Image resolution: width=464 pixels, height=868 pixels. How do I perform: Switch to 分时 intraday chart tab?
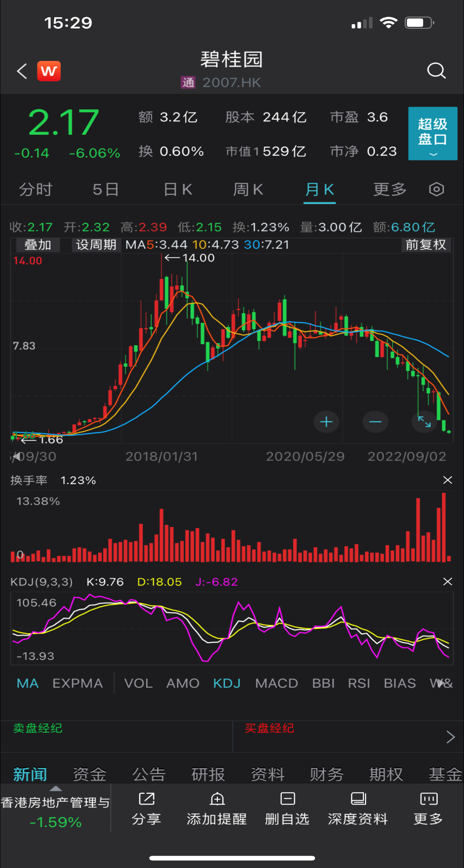pyautogui.click(x=35, y=189)
